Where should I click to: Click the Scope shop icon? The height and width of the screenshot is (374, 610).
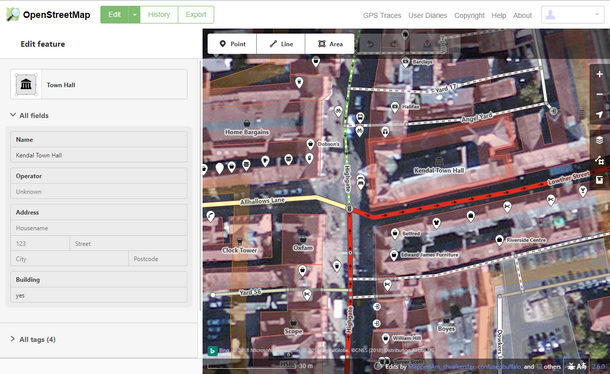tap(293, 323)
